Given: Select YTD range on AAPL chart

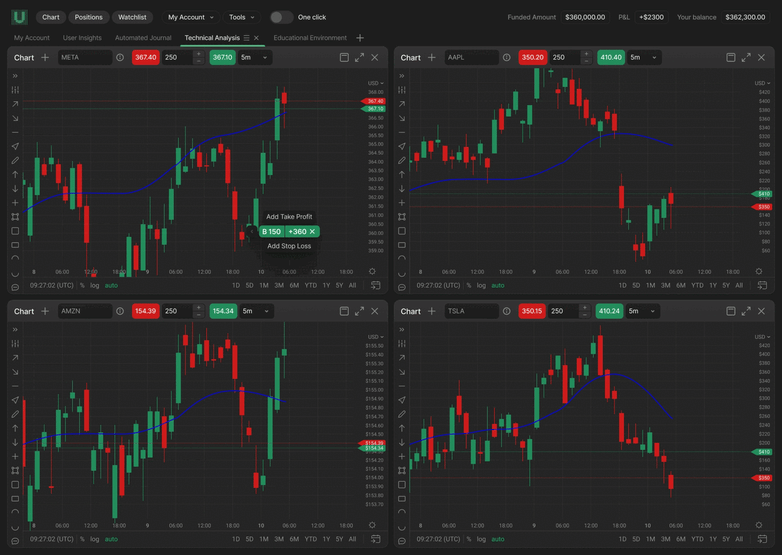Looking at the screenshot, I should [x=697, y=286].
